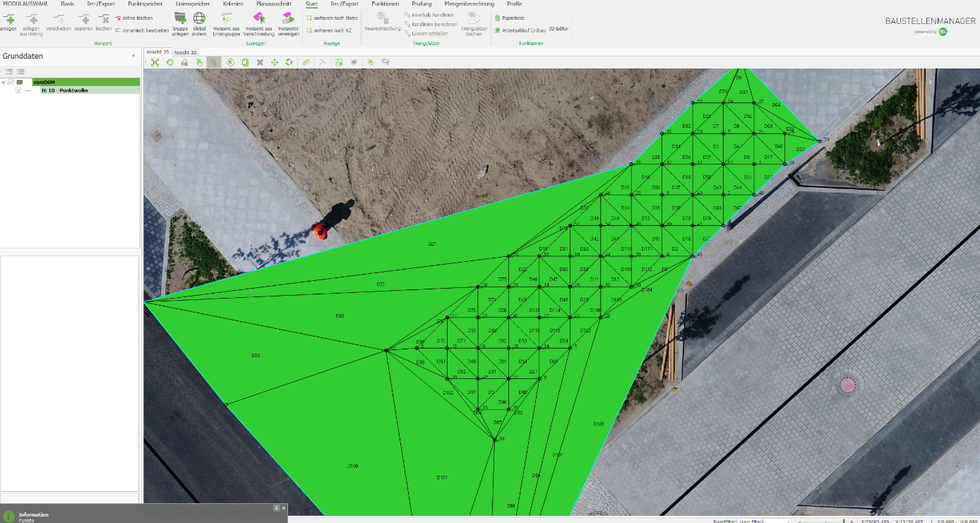This screenshot has height=523, width=980.
Task: Open the 3D-Editor
Action: coord(558,30)
